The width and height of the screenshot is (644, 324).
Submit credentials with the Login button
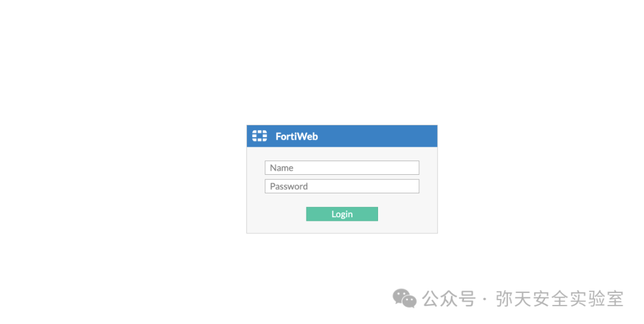pos(342,214)
